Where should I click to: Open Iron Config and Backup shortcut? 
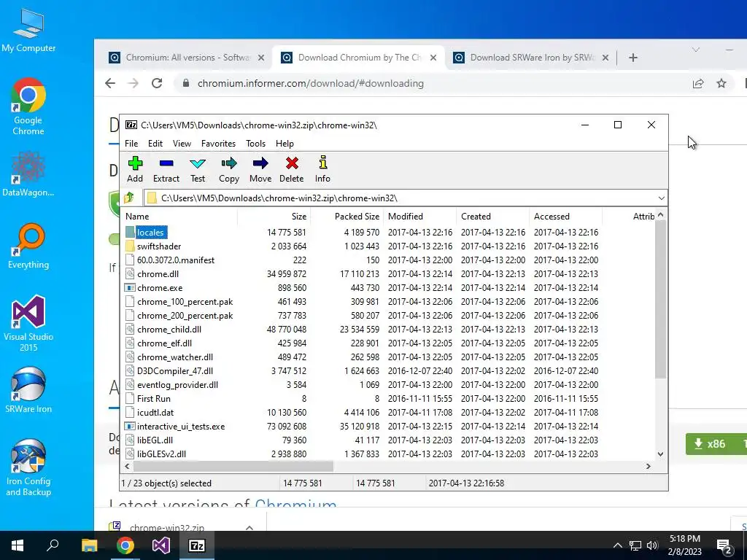pyautogui.click(x=28, y=468)
